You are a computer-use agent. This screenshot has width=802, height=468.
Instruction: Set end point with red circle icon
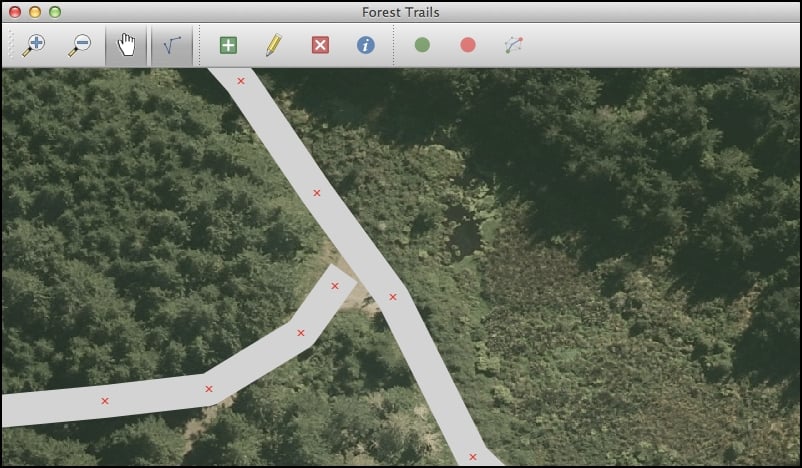point(468,45)
